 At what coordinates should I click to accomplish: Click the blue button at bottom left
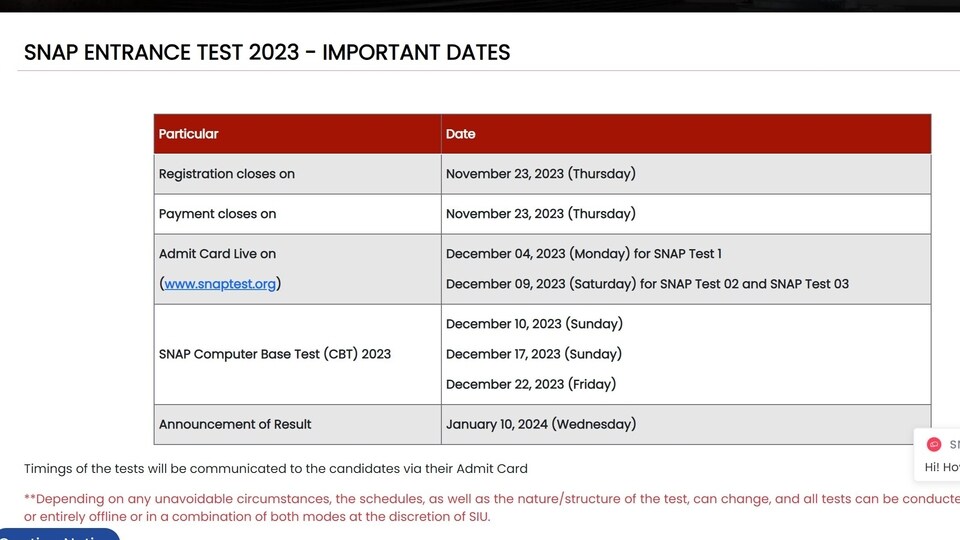click(59, 534)
